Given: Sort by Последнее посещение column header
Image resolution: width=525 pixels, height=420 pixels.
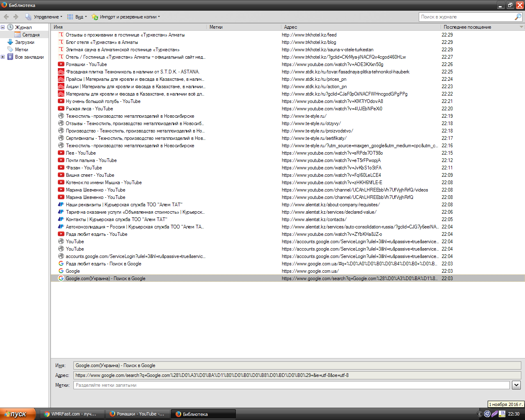Looking at the screenshot, I should 479,27.
